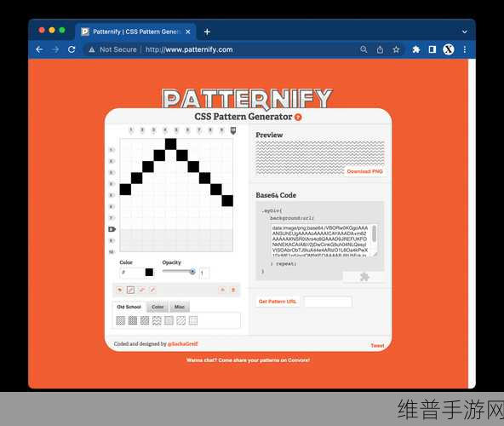
Task: Switch to the Color presets tab
Action: [157, 307]
